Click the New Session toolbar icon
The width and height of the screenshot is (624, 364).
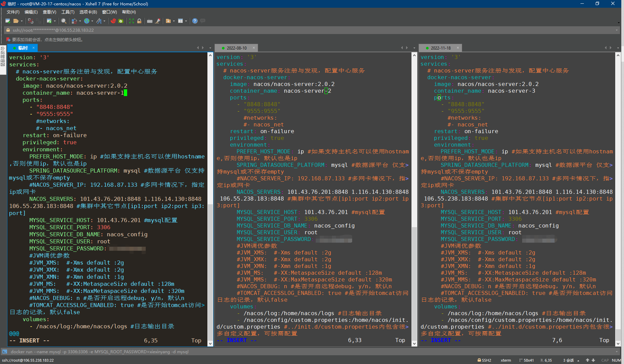click(8, 21)
